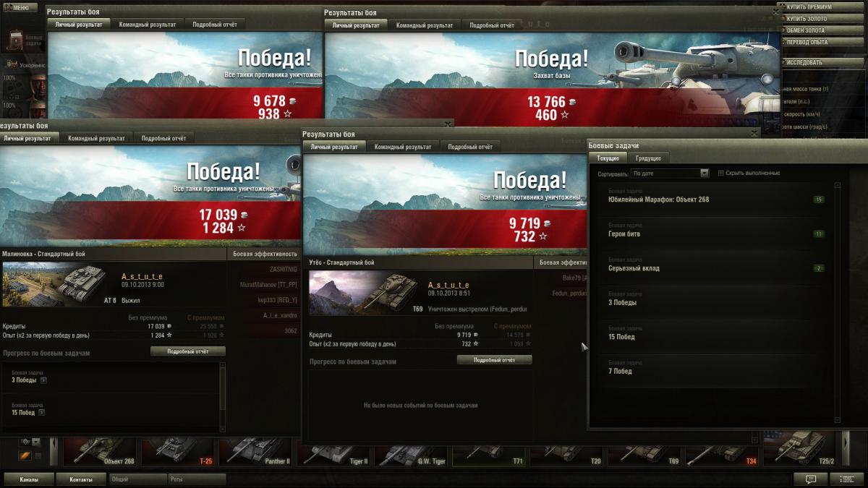Open Командный результат tab in T69 window
868x488 pixels.
[403, 147]
